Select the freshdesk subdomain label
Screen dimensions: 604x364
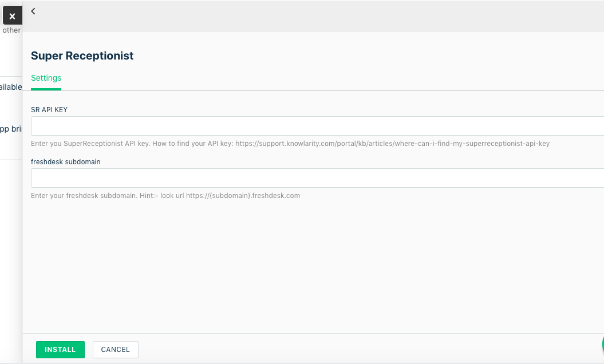[65, 162]
